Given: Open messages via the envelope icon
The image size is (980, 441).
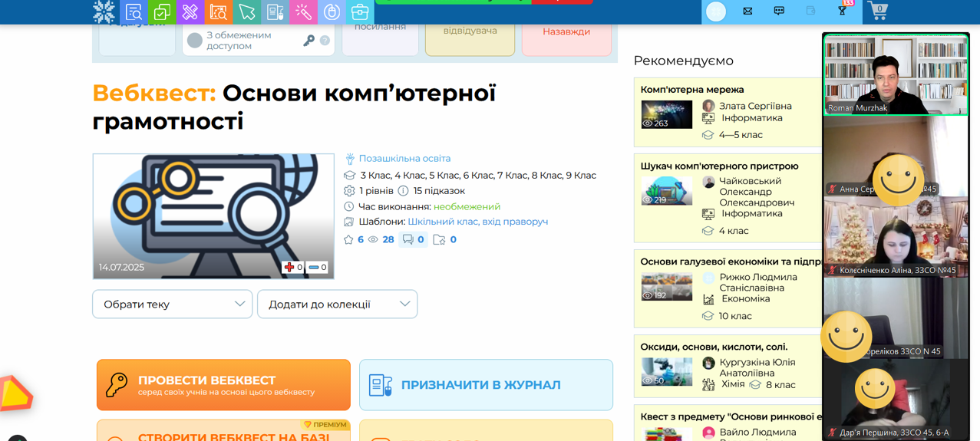Looking at the screenshot, I should (747, 12).
